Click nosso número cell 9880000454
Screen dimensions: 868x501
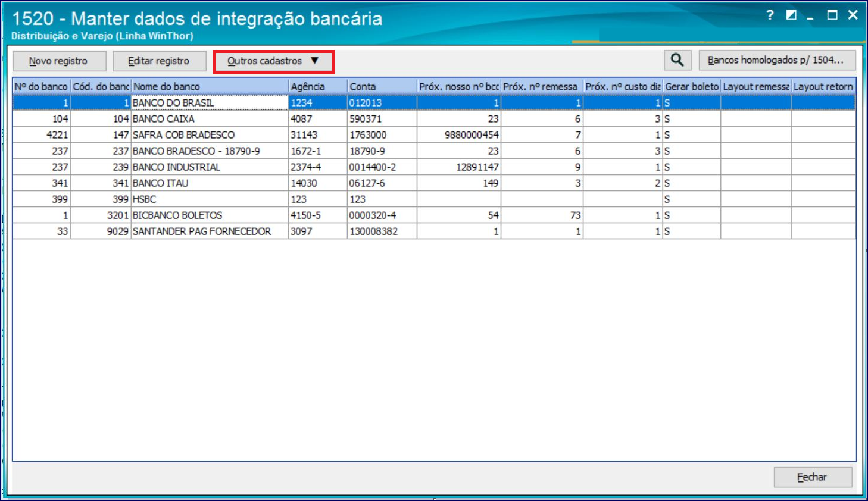point(459,135)
